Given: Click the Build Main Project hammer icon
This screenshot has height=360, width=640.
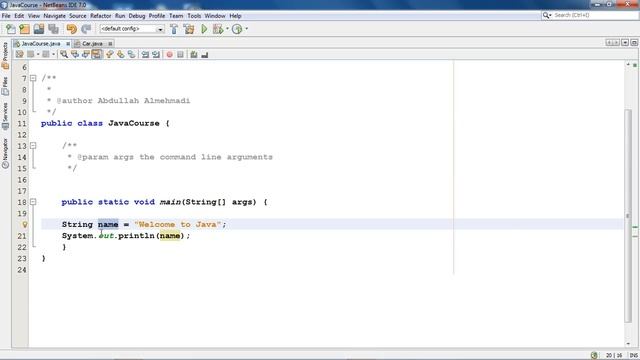Looking at the screenshot, I should [x=174, y=29].
